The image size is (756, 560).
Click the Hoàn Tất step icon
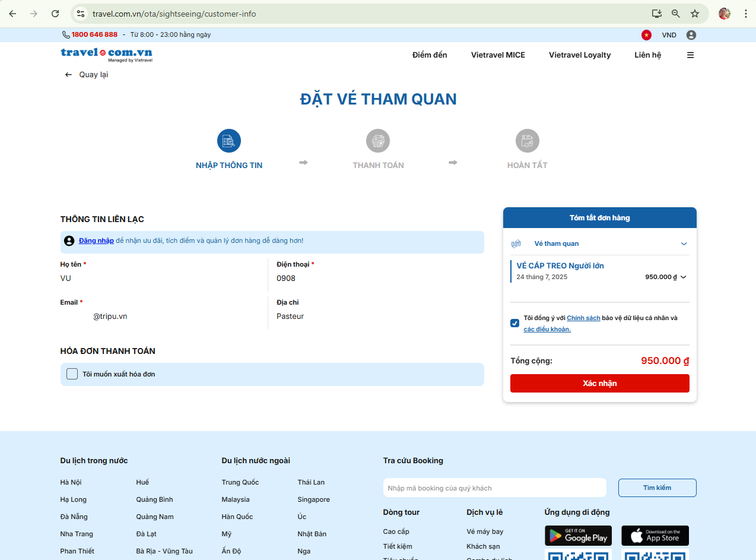pyautogui.click(x=527, y=141)
